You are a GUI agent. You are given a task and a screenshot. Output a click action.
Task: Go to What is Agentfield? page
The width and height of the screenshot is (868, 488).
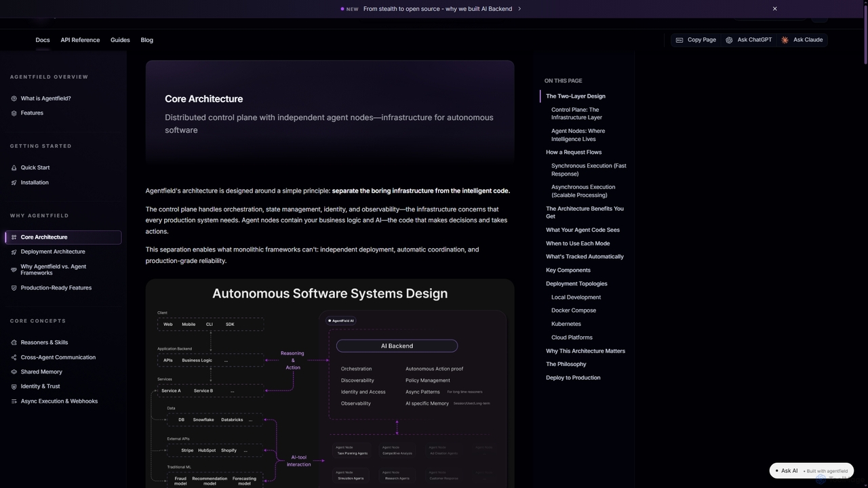(45, 98)
